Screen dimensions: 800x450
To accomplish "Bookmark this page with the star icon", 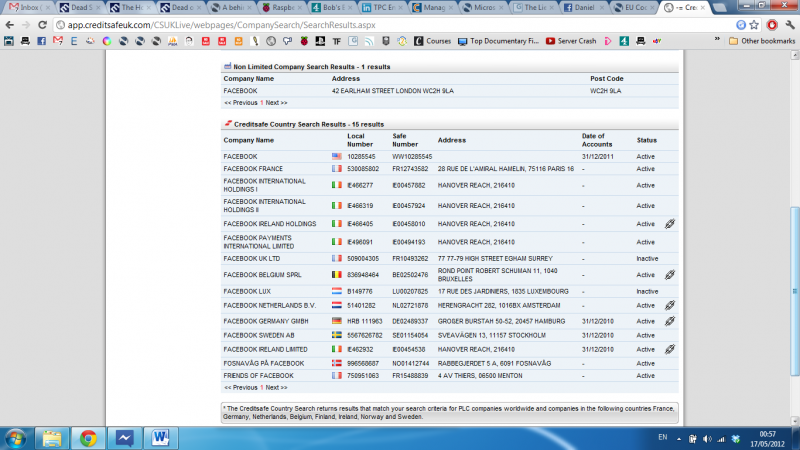I will [x=755, y=24].
